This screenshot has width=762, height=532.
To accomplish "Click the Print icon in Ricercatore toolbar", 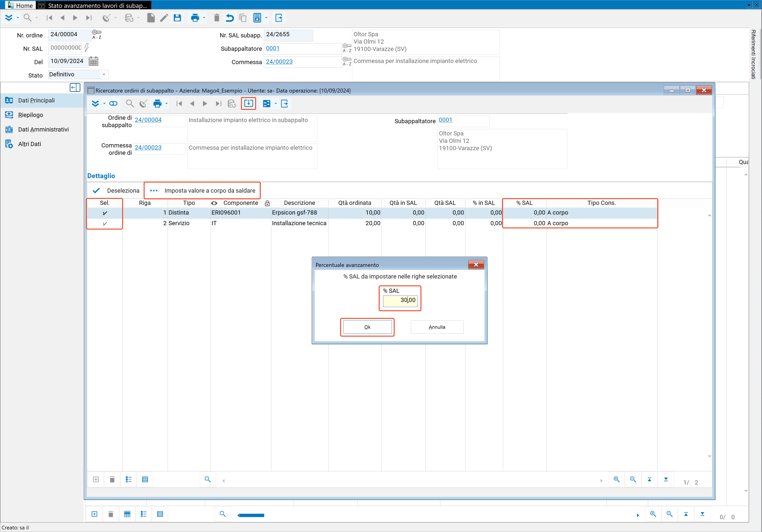I will coord(157,104).
